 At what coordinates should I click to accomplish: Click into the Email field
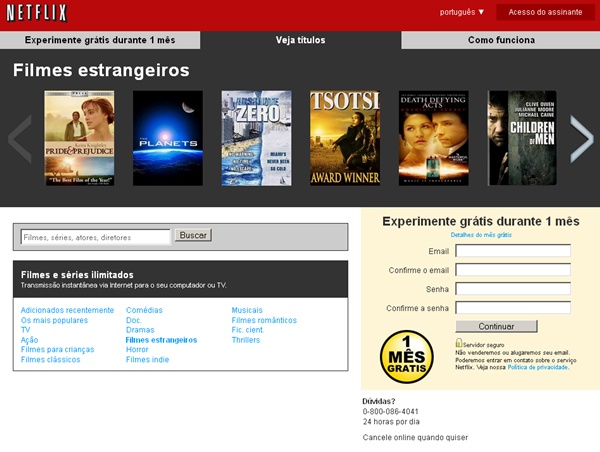click(x=513, y=251)
